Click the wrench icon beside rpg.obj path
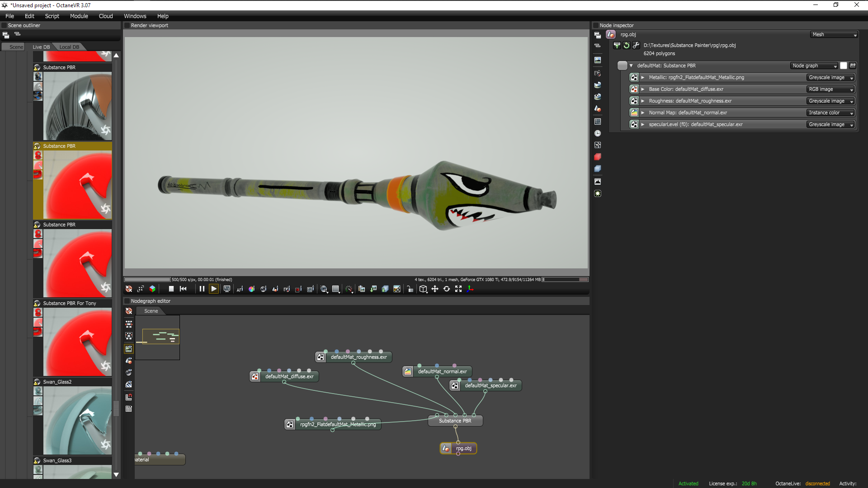Screen dimensions: 868x488 point(636,45)
